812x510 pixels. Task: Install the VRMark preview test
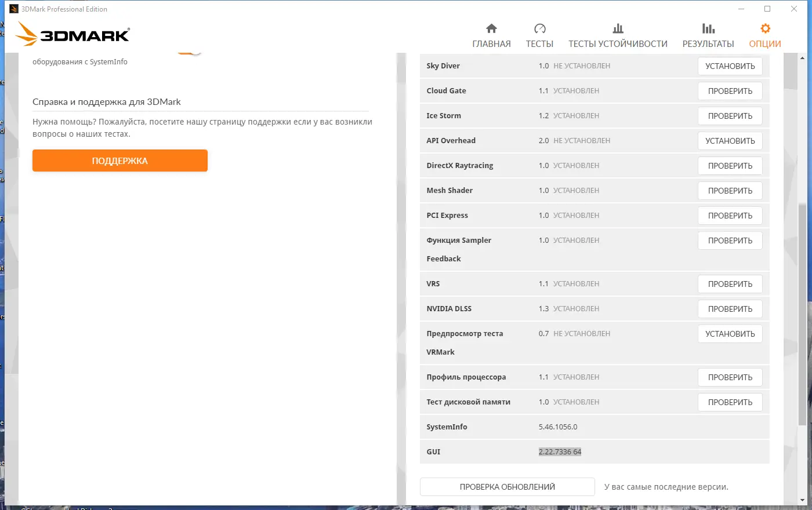tap(730, 334)
